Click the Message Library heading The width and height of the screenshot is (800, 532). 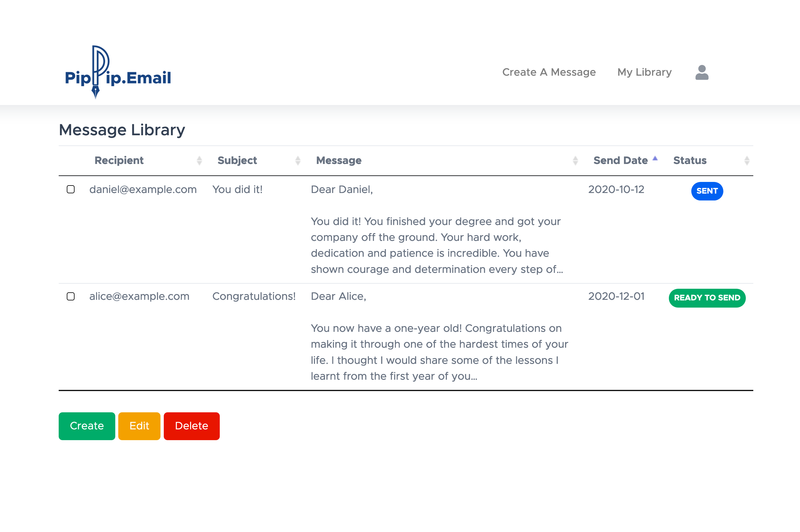point(122,130)
